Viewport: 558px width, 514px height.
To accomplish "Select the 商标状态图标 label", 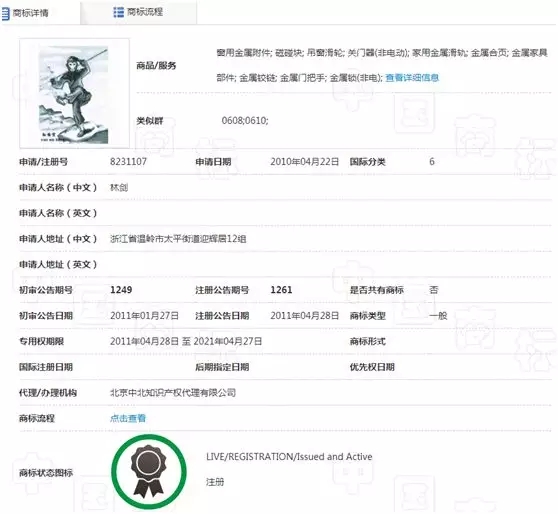I will click(x=46, y=473).
